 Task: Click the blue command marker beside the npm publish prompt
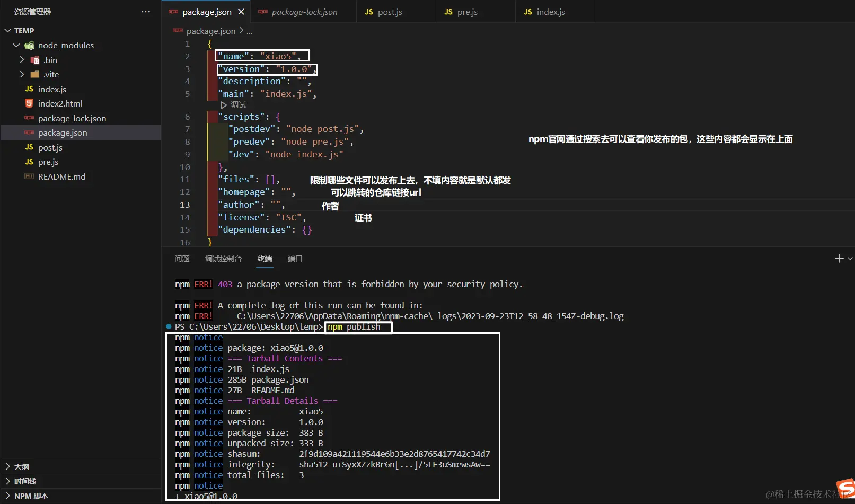[169, 326]
